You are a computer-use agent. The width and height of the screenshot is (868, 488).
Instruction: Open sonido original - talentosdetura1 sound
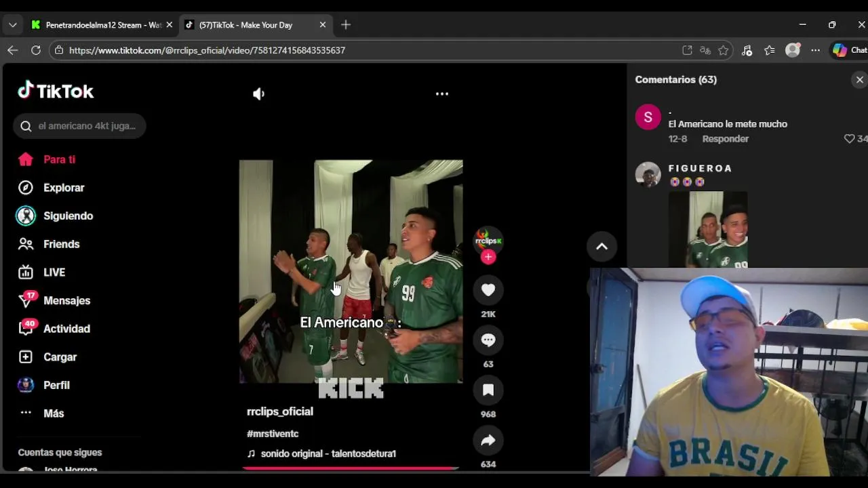pyautogui.click(x=321, y=453)
